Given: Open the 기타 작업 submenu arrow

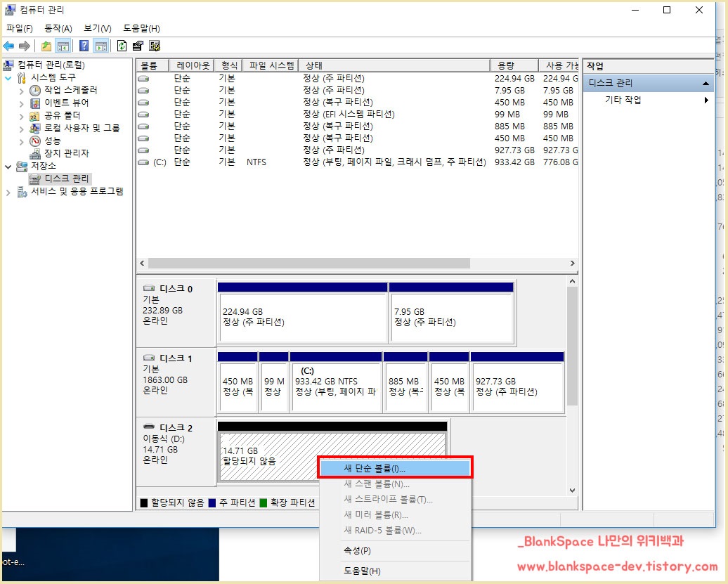Looking at the screenshot, I should (706, 100).
